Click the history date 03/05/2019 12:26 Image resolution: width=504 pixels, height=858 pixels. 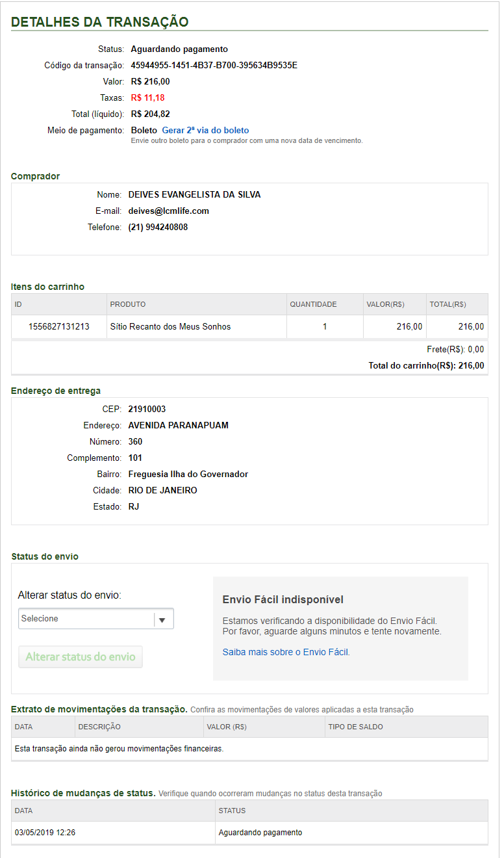coord(45,833)
